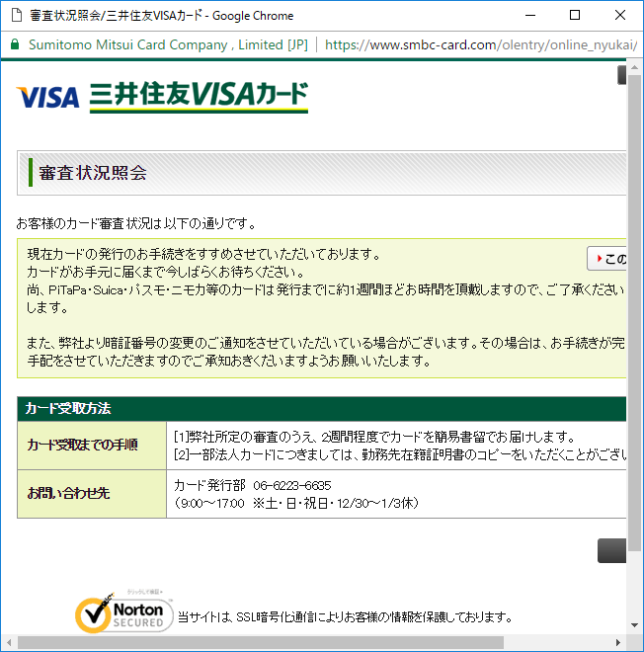This screenshot has width=644, height=652.
Task: Click the horizontal scrollbar right arrow
Action: pos(618,642)
